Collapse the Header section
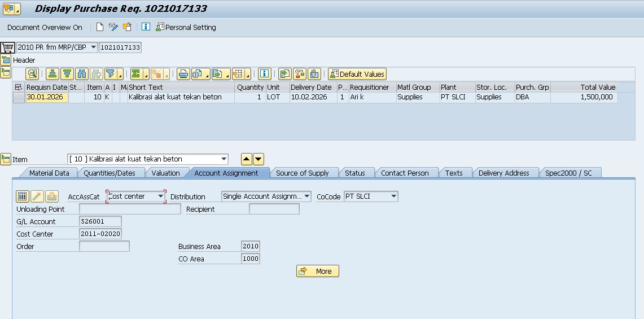644x319 pixels. tap(6, 60)
